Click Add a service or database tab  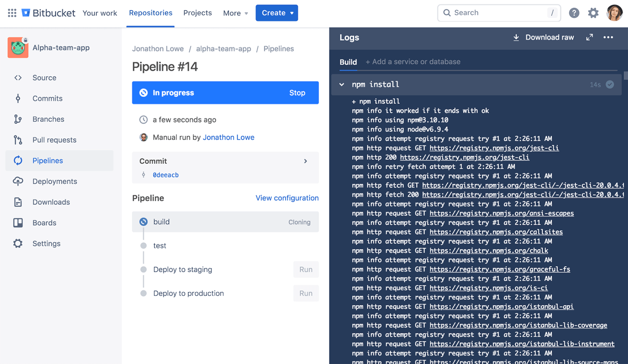(x=413, y=62)
